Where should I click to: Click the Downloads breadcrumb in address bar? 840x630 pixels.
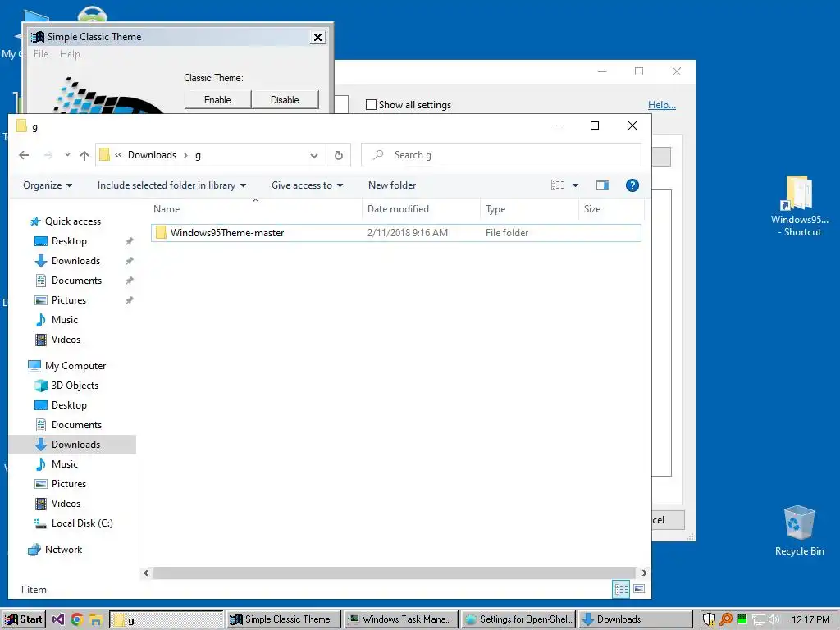[x=152, y=155]
